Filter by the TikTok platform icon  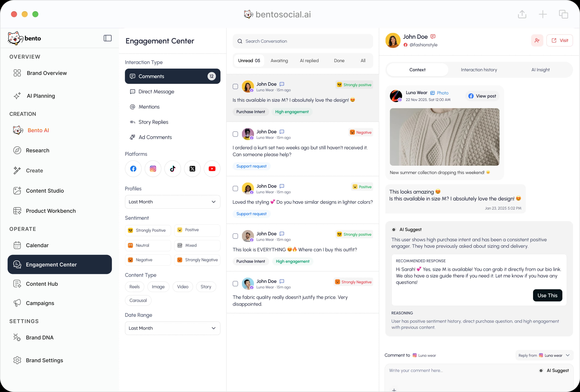[x=173, y=169]
